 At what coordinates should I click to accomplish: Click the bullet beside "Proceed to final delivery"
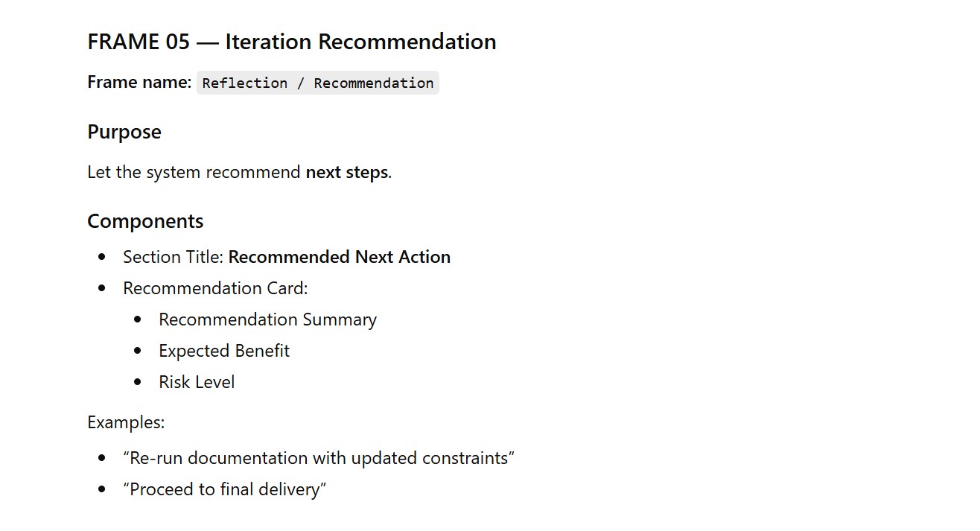[x=102, y=489]
